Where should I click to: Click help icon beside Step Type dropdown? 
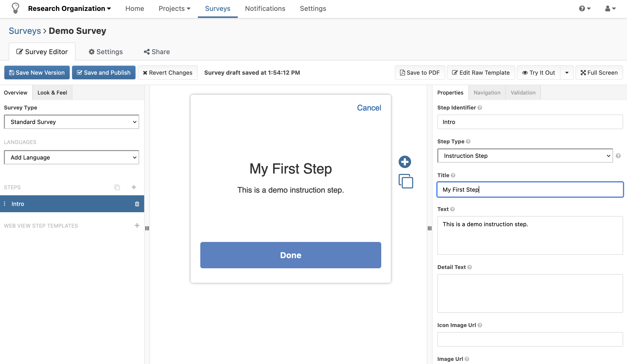click(x=618, y=156)
